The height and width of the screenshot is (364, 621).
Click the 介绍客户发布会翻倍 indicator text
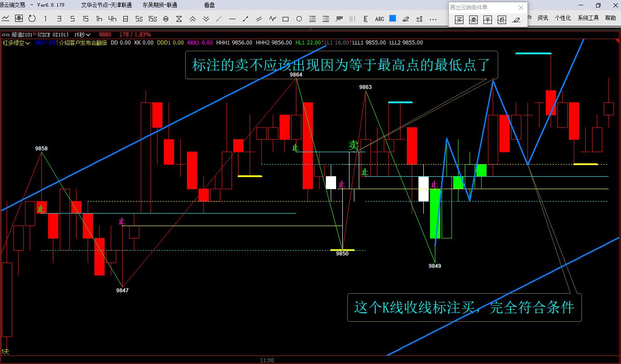point(83,43)
